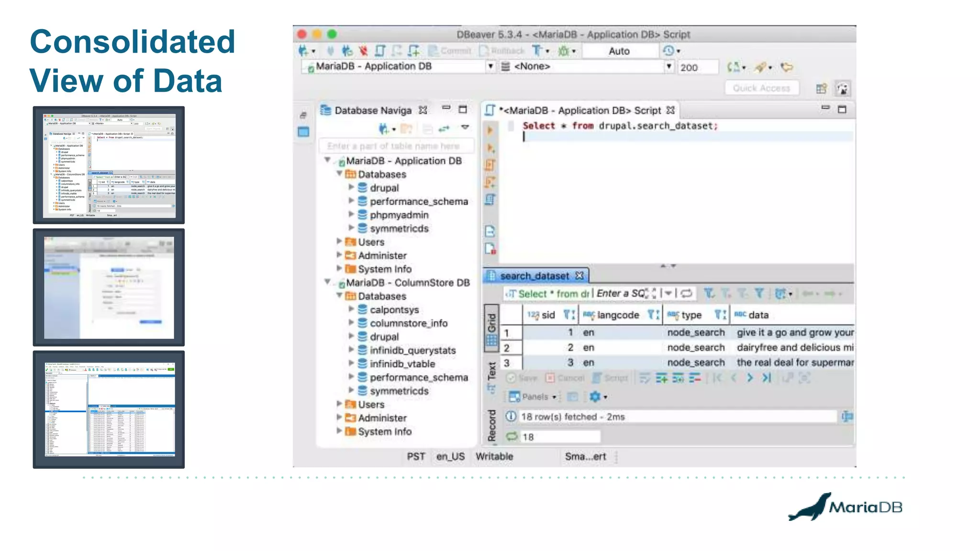Expand the drupal database under Application DB
The height and width of the screenshot is (551, 980).
pos(351,187)
